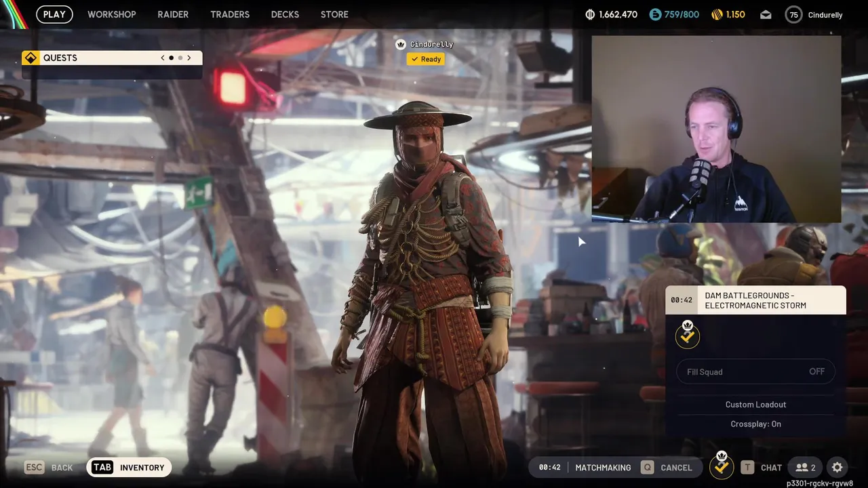Click the circular ready check icon in the bottom bar
Viewport: 868px width, 488px height.
click(722, 466)
